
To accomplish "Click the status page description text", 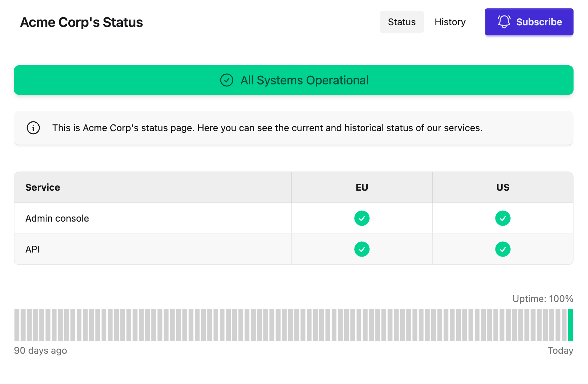I will coord(267,128).
